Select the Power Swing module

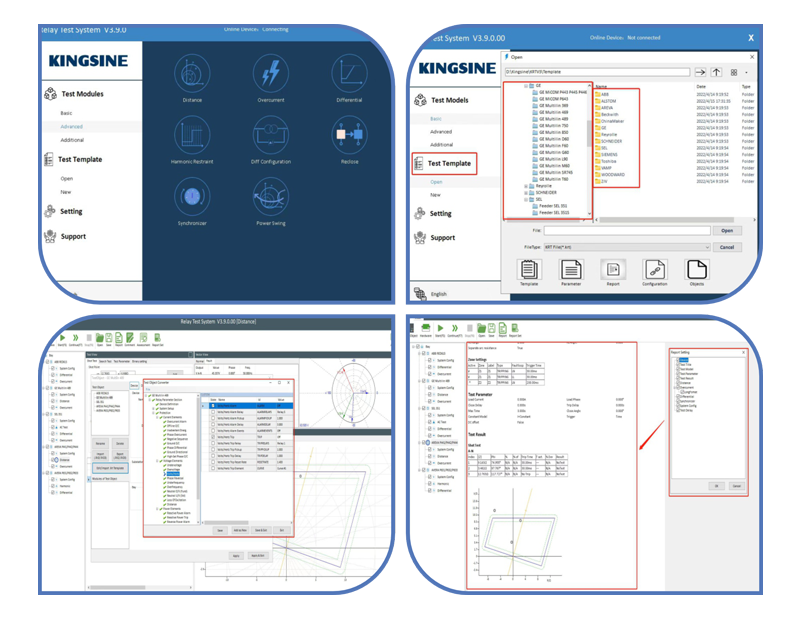tap(271, 196)
